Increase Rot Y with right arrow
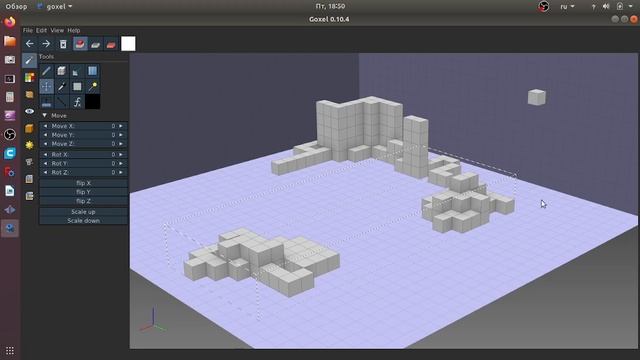 121,164
